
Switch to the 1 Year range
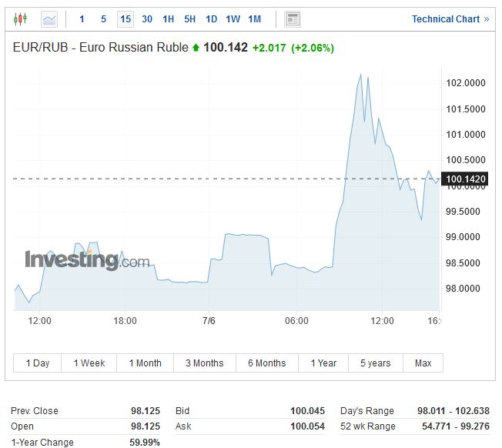click(x=323, y=363)
